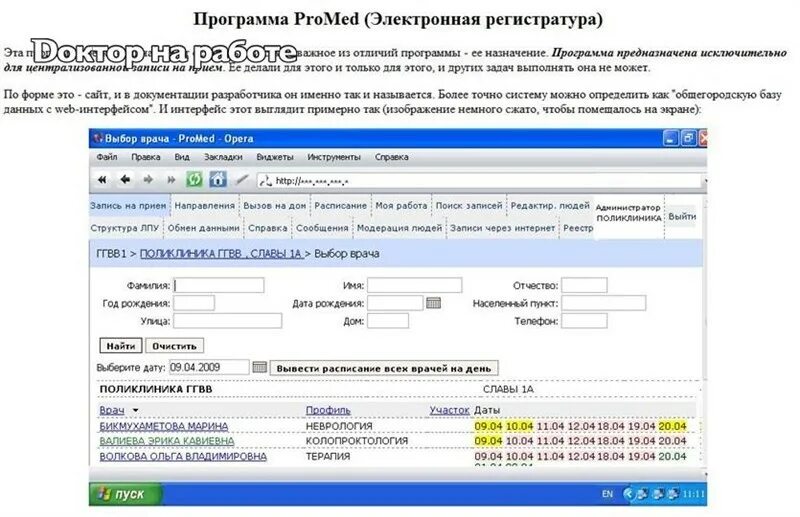Select 09.04 date in НЕВРОЛОГИЯ row
800x517 pixels.
click(488, 426)
